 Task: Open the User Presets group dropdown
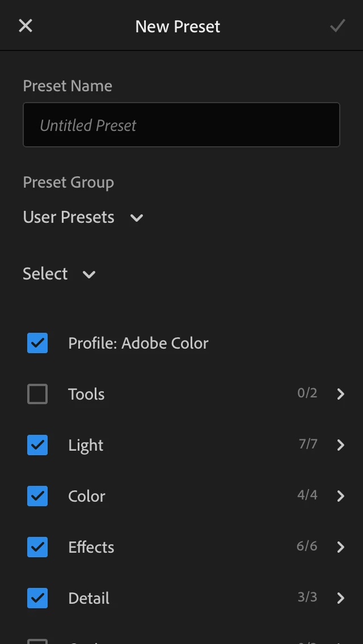point(83,217)
